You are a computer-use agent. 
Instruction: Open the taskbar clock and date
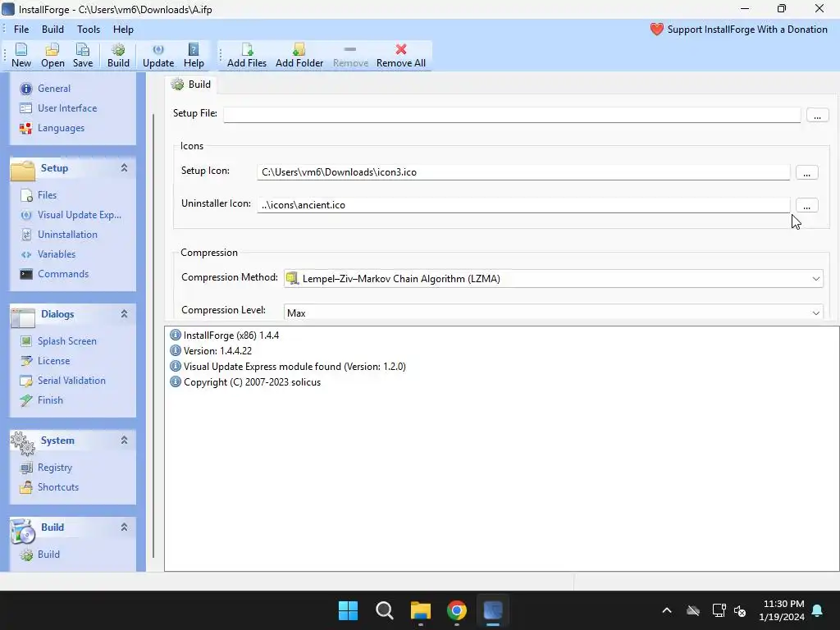click(x=782, y=610)
